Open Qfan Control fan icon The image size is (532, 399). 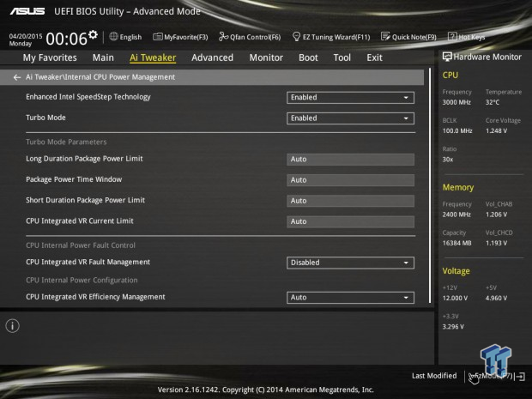[223, 37]
